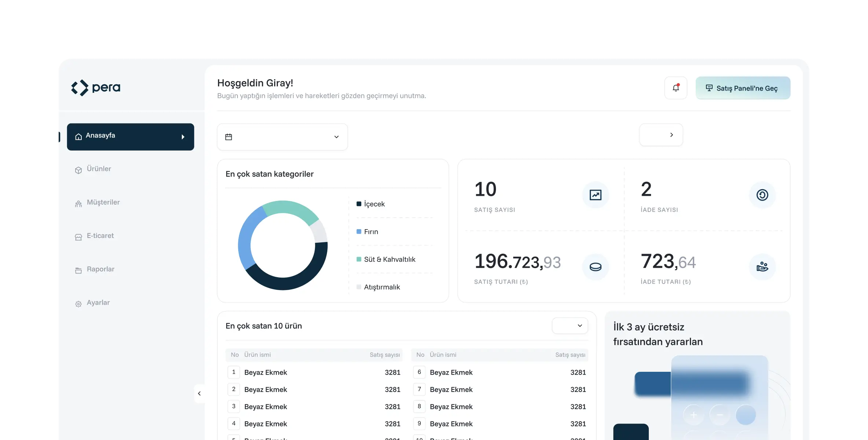The height and width of the screenshot is (440, 868).
Task: Collapse the sidebar with left chevron
Action: point(199,393)
